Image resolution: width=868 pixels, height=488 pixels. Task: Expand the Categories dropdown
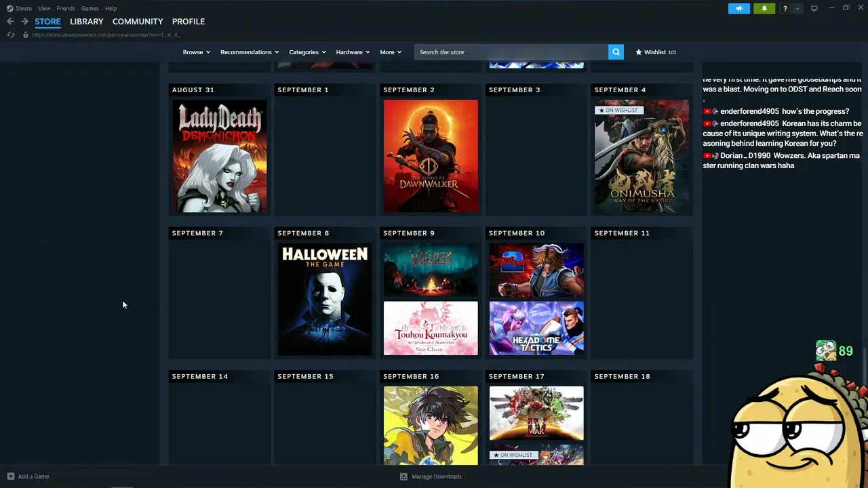(308, 52)
